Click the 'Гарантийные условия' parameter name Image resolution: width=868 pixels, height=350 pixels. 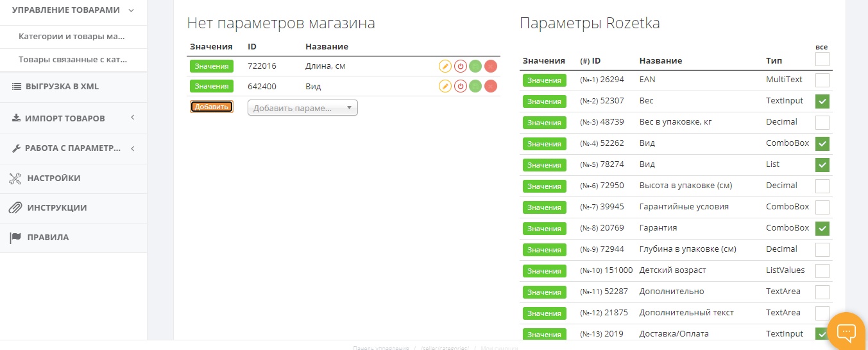684,207
